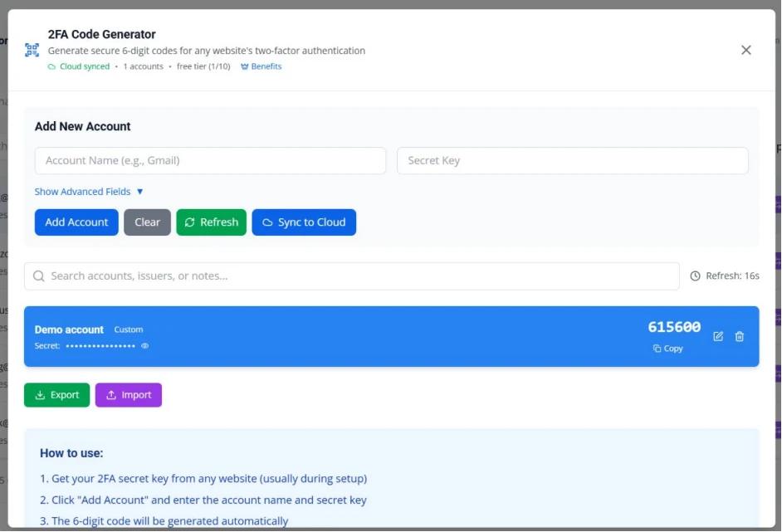
Task: Click the Clear button
Action: point(147,222)
